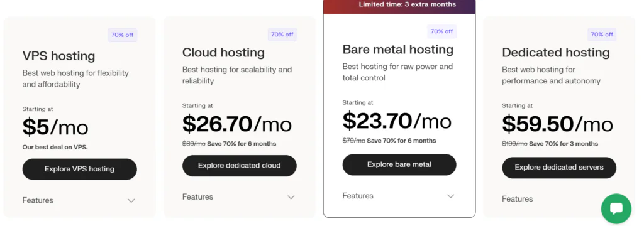This screenshot has width=644, height=226.
Task: Expand Features chevron on Cloud hosting card
Action: 291,197
